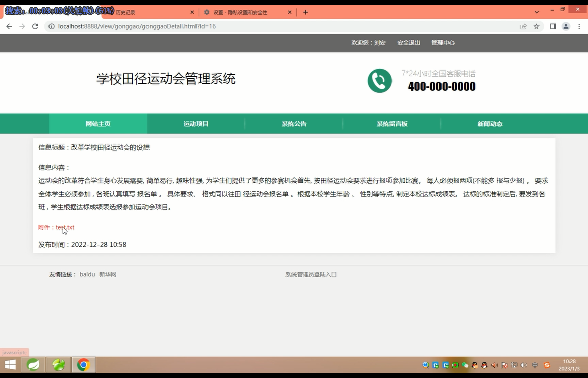Click the green customer service phone icon
The width and height of the screenshot is (588, 378).
[380, 81]
